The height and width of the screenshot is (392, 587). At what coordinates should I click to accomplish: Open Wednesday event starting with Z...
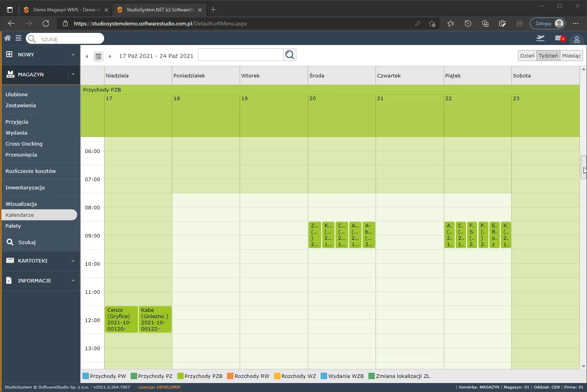click(x=315, y=235)
